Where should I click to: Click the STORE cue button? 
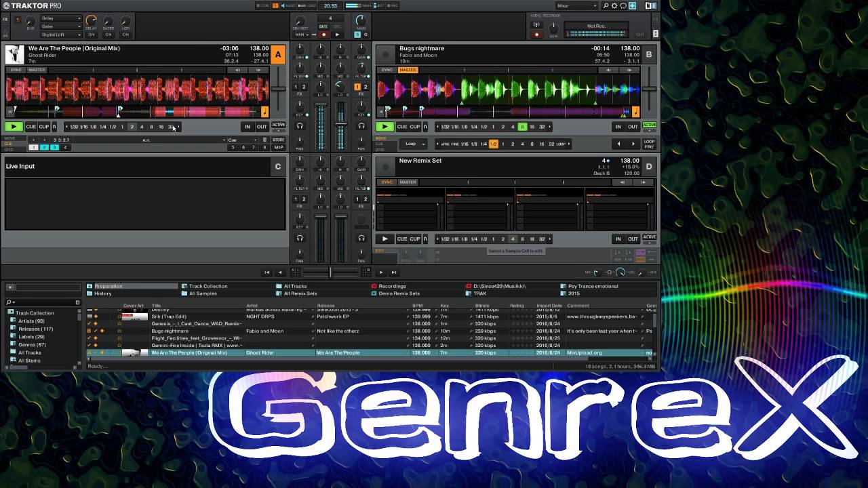tap(278, 140)
